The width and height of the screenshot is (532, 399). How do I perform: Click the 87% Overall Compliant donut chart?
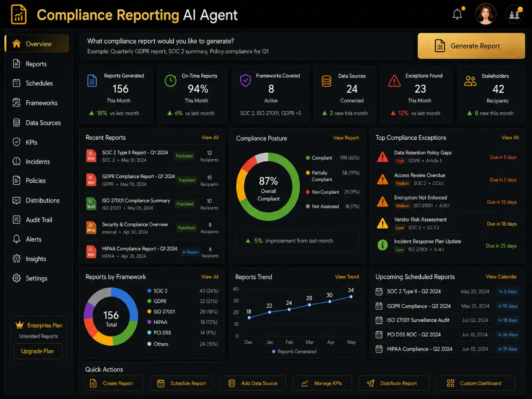[x=268, y=186]
